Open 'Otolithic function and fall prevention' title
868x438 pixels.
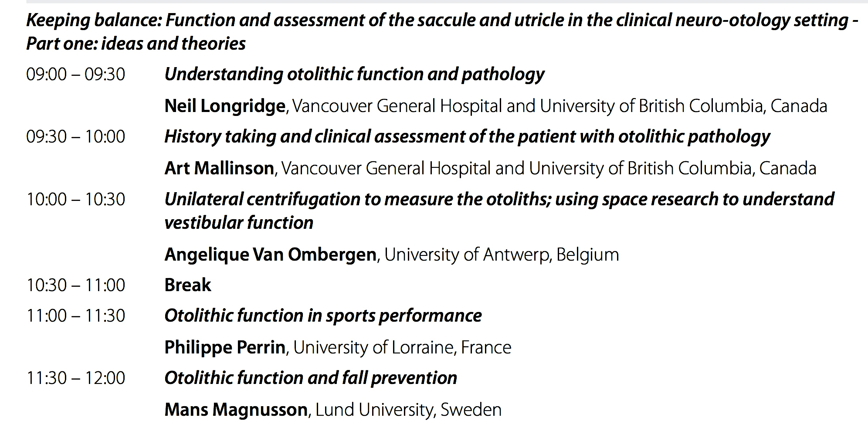pyautogui.click(x=311, y=378)
